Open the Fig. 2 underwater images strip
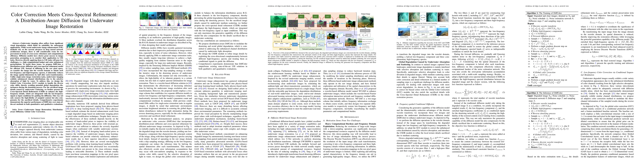 click(x=165, y=19)
